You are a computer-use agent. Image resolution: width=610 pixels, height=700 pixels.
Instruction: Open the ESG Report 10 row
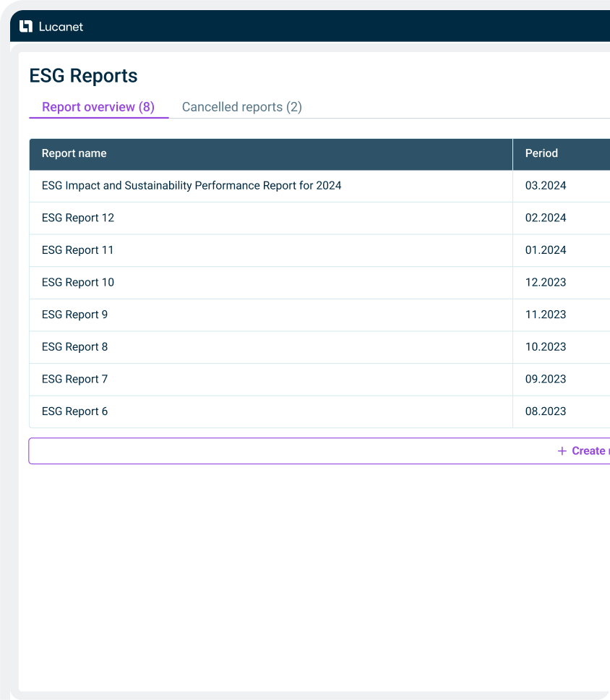click(78, 283)
